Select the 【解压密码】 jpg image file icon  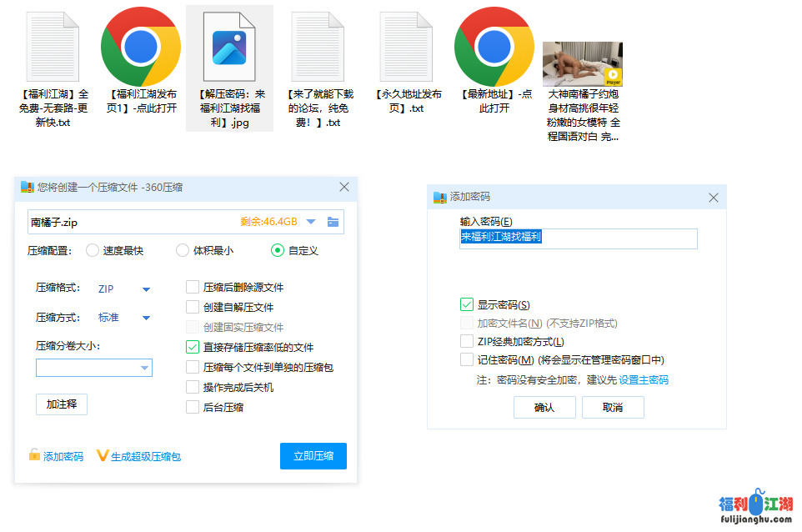pos(229,46)
